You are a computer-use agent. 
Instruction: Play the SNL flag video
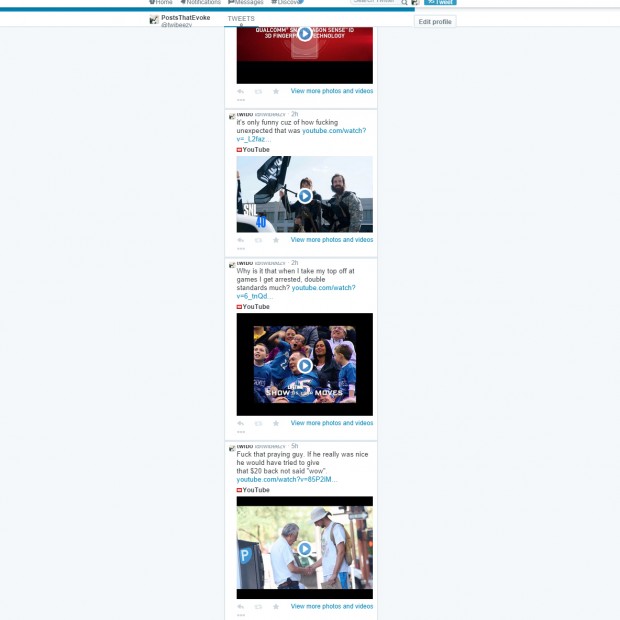(304, 196)
